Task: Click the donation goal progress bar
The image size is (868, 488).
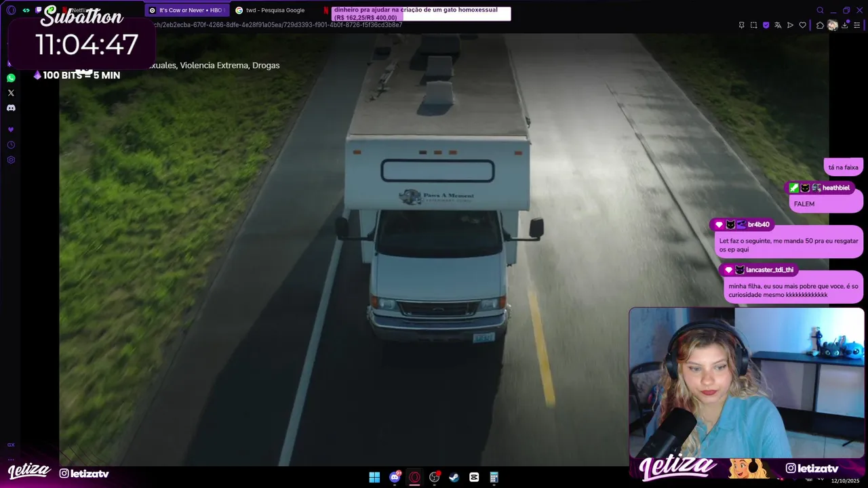Action: click(x=420, y=14)
